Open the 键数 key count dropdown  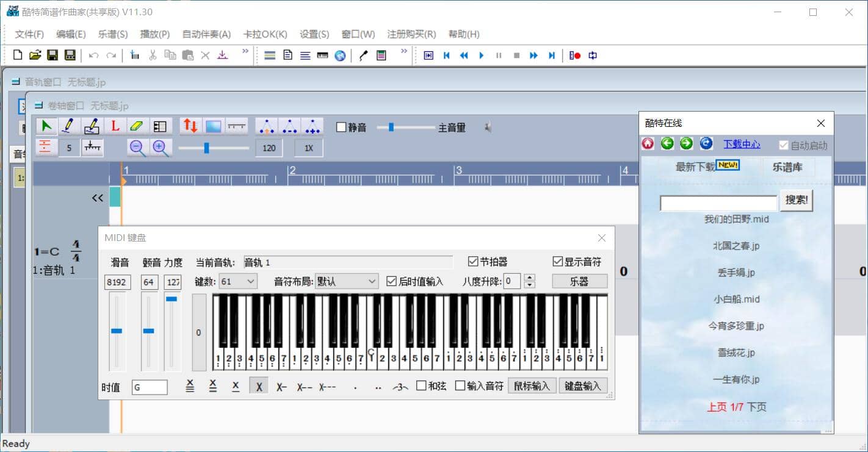click(250, 281)
